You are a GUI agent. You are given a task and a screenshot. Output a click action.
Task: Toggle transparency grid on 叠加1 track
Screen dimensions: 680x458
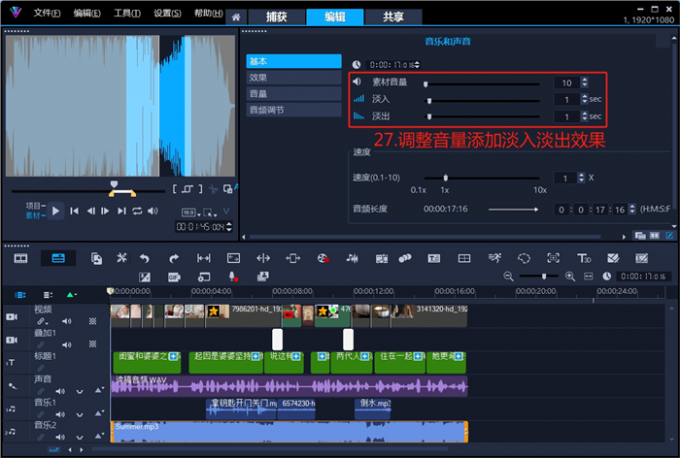point(92,344)
